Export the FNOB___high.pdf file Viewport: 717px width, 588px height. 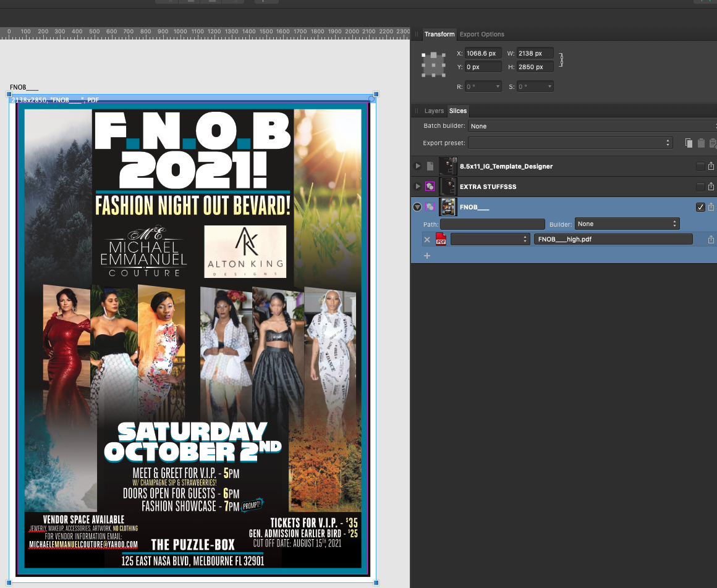(x=711, y=240)
